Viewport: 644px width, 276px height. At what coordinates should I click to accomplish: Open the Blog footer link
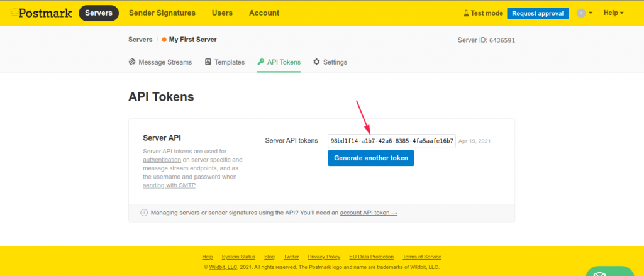click(269, 257)
